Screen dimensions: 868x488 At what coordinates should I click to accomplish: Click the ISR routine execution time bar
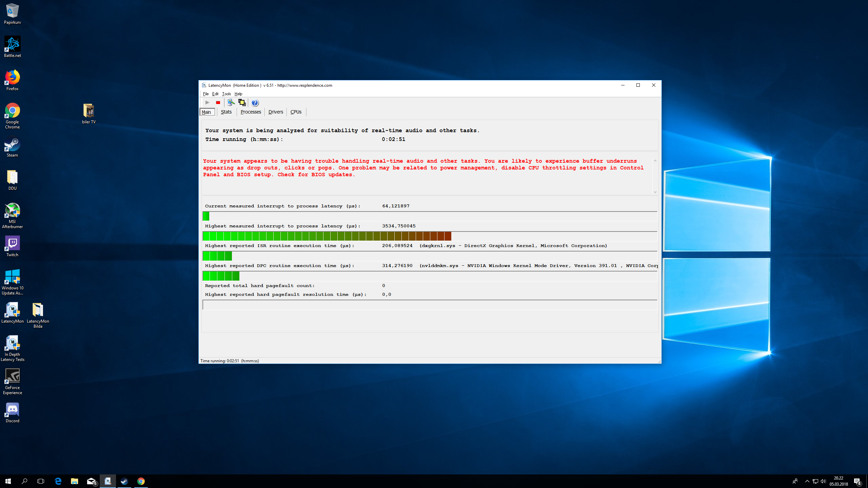430,256
